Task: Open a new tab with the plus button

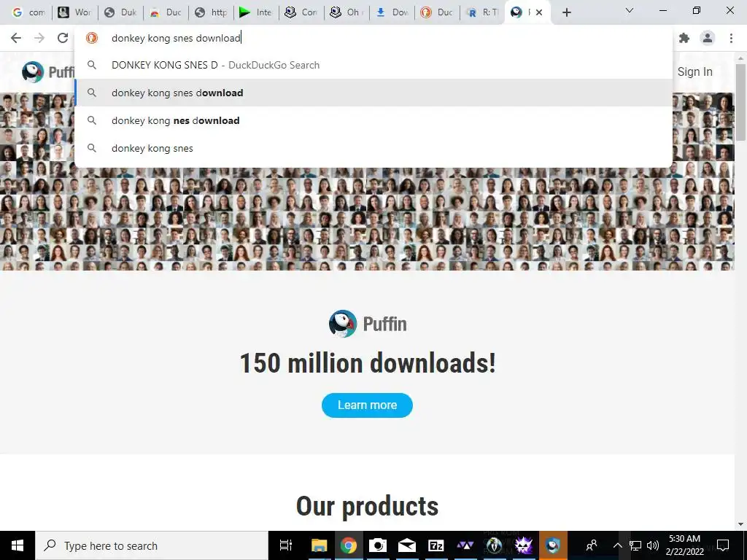Action: 566,12
